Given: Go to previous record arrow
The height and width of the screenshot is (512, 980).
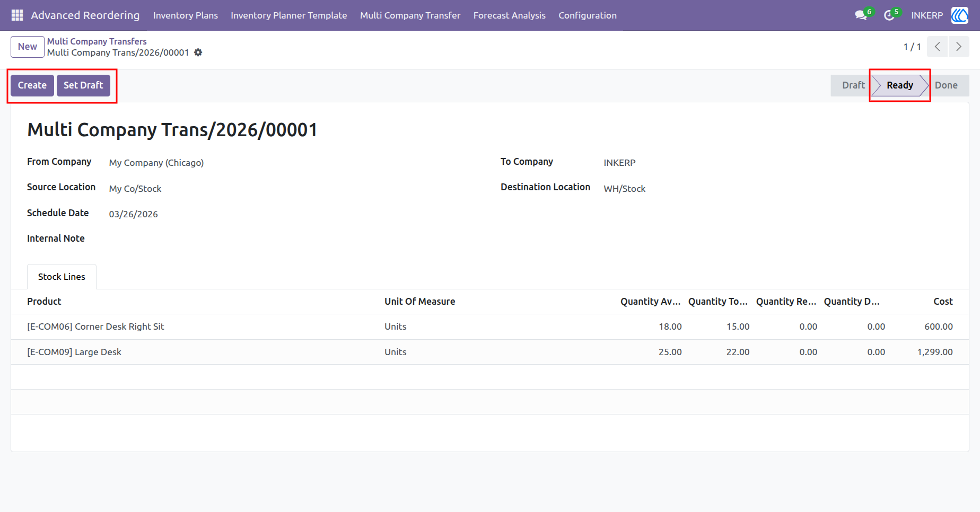Looking at the screenshot, I should coord(938,47).
